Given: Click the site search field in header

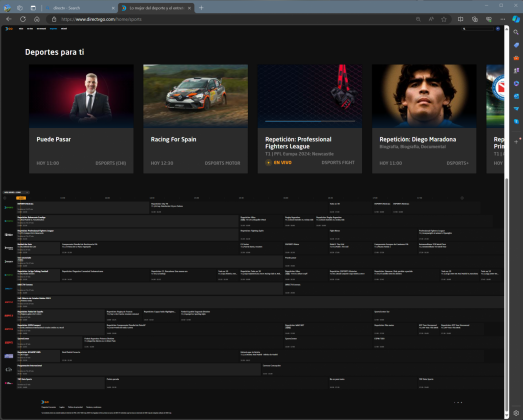Looking at the screenshot, I should pyautogui.click(x=478, y=29).
